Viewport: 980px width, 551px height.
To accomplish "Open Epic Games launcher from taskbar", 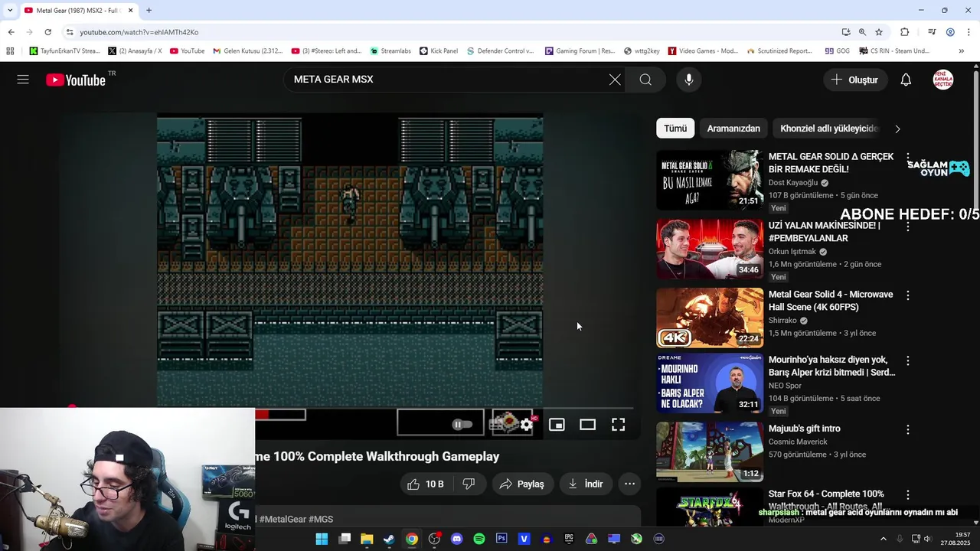I will 569,539.
